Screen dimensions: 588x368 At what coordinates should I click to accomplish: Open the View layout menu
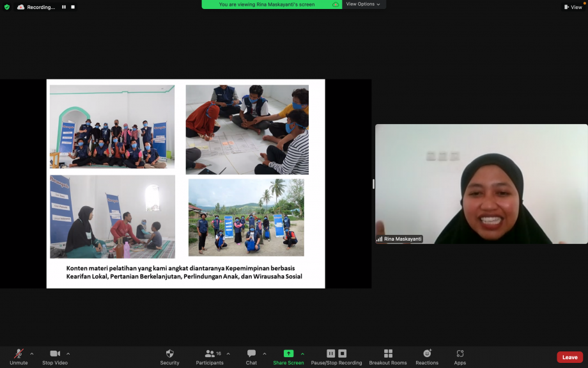coord(573,7)
